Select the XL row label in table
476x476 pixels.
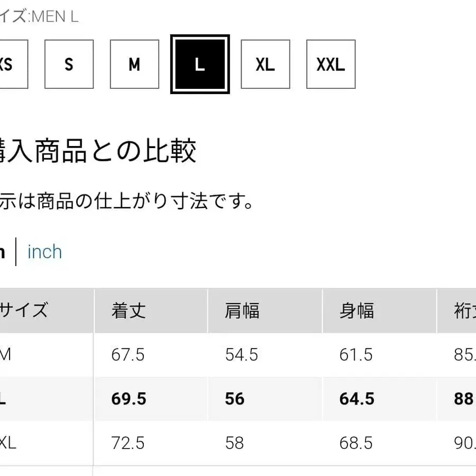coord(8,442)
